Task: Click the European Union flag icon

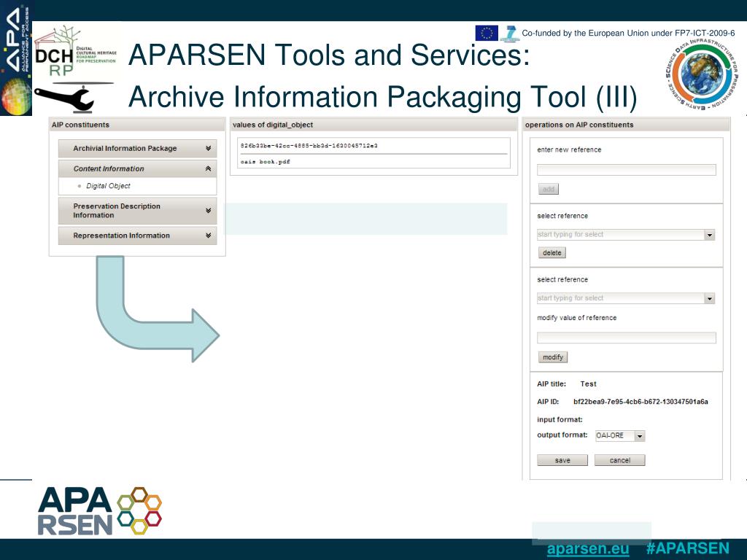Action: coord(487,34)
